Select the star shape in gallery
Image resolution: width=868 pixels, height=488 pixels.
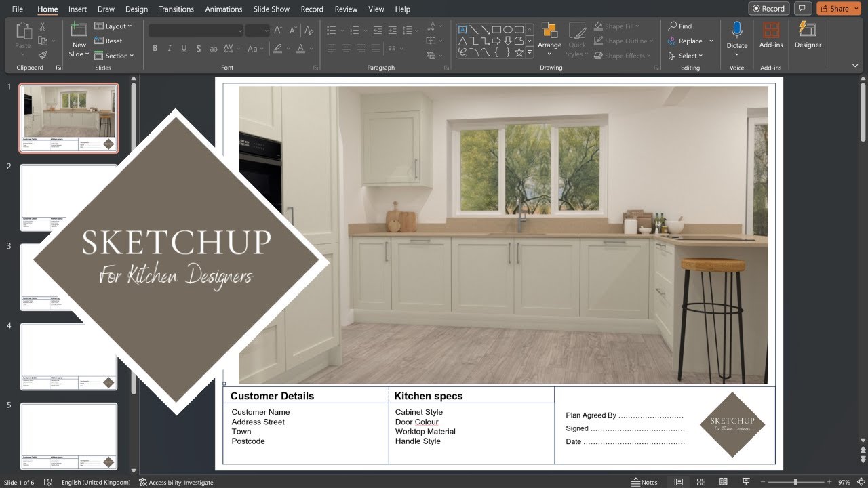(519, 52)
